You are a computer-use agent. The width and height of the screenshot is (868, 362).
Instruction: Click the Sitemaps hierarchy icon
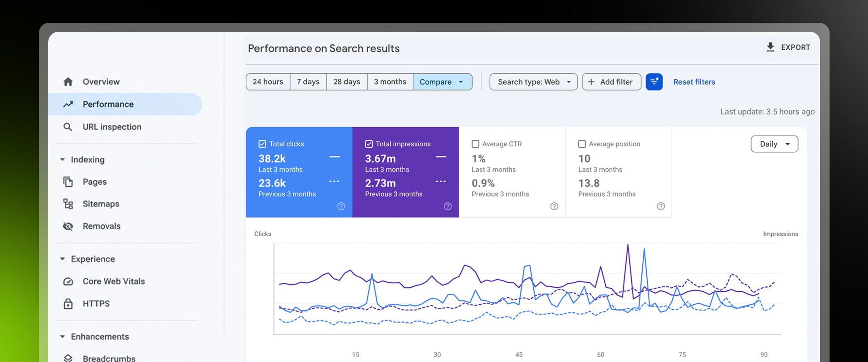(x=68, y=204)
